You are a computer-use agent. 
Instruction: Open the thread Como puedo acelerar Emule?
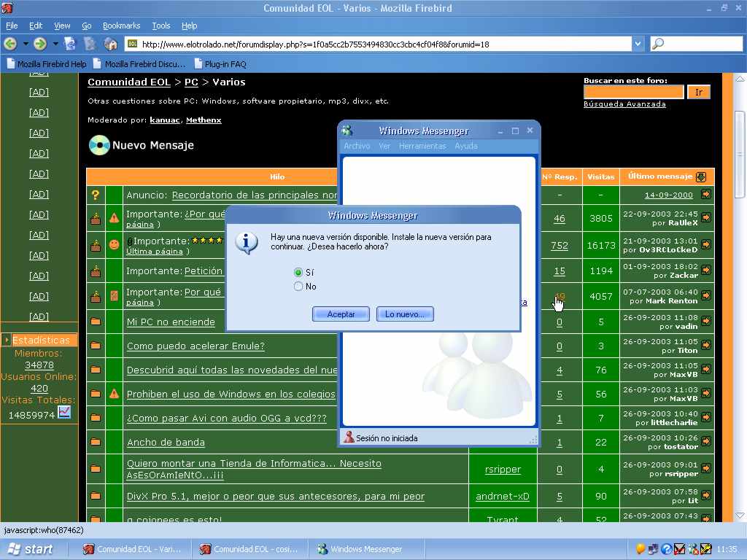coord(196,346)
